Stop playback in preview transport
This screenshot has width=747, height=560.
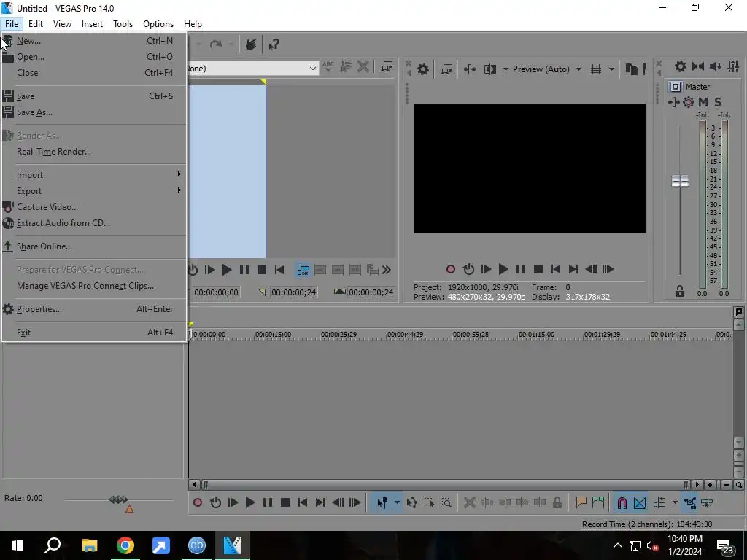[538, 270]
